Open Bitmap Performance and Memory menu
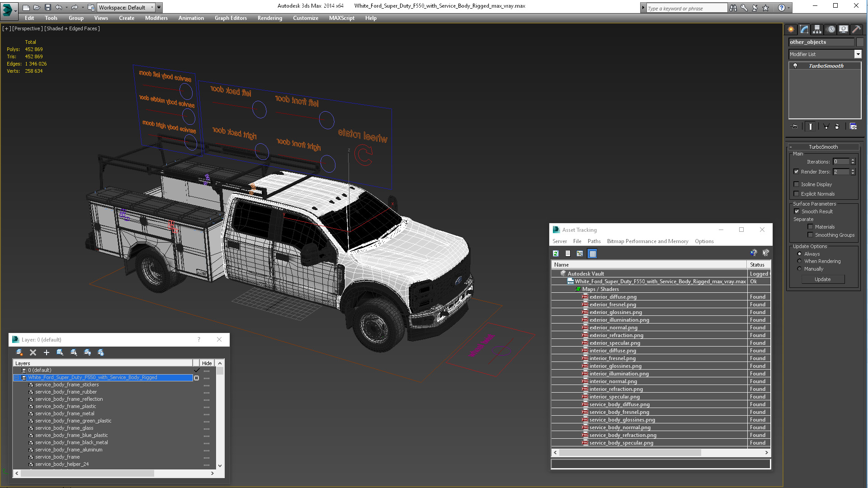868x488 pixels. [647, 241]
